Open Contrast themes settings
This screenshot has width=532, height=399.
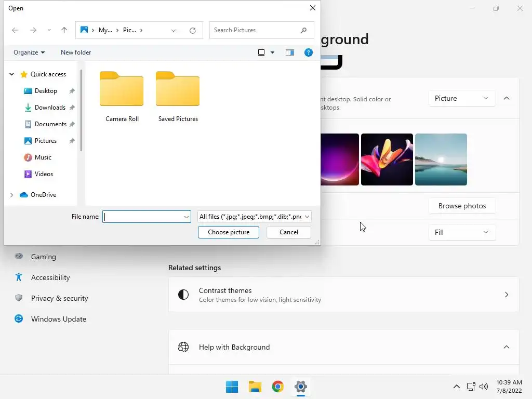[x=344, y=295]
